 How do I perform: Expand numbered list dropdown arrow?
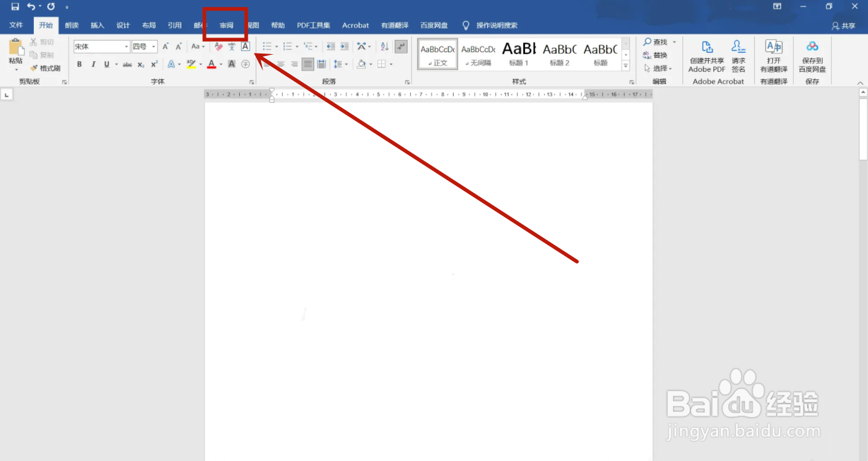tap(297, 47)
